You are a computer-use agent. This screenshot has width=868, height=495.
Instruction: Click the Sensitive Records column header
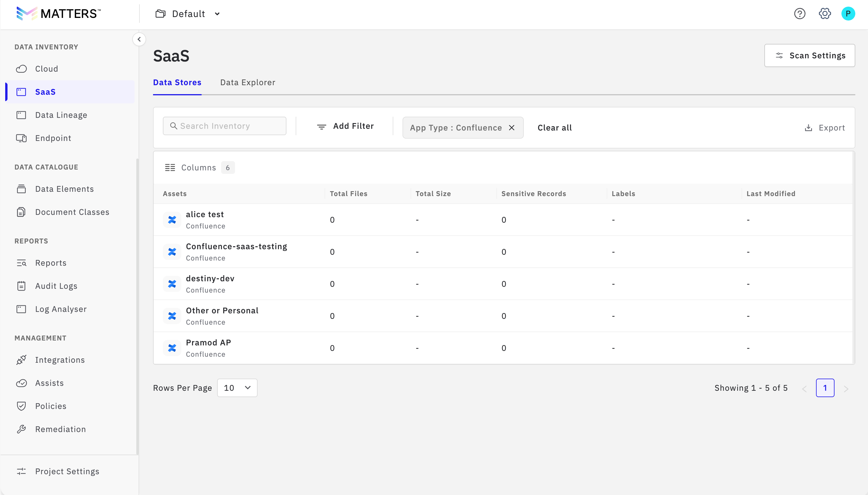534,193
